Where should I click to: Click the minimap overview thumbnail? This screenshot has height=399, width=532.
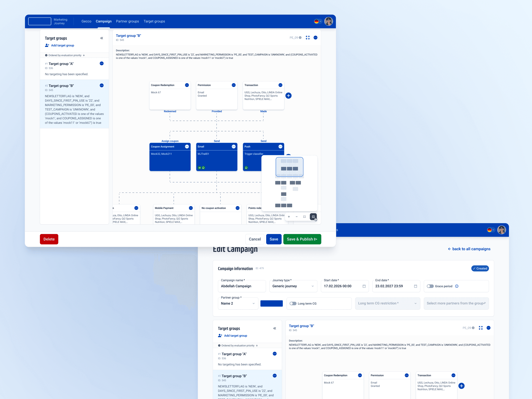pyautogui.click(x=289, y=183)
